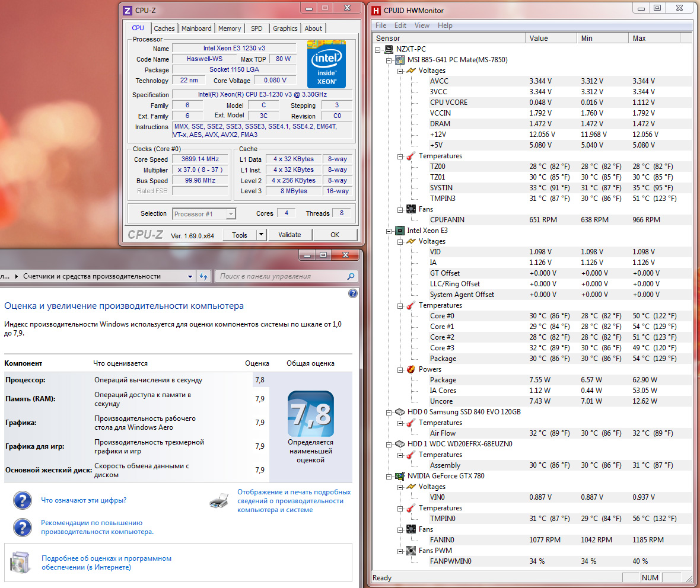Click the NVIDIA GeForce GTX 780 card icon

(x=400, y=476)
